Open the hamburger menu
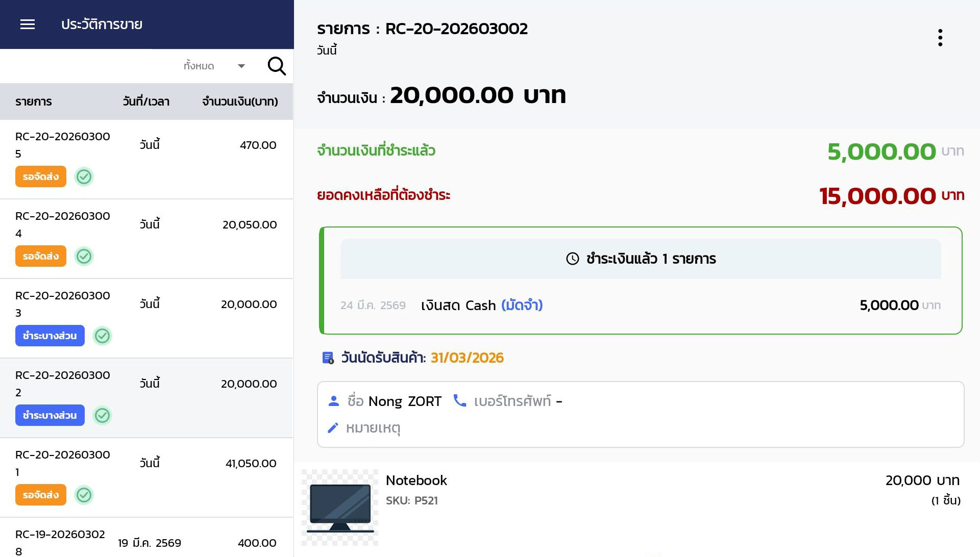Viewport: 980px width, 557px height. click(28, 24)
